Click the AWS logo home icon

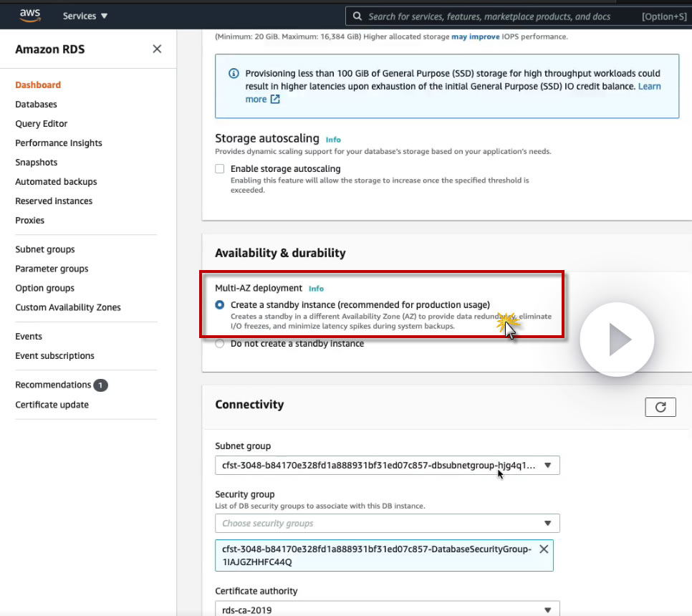30,16
